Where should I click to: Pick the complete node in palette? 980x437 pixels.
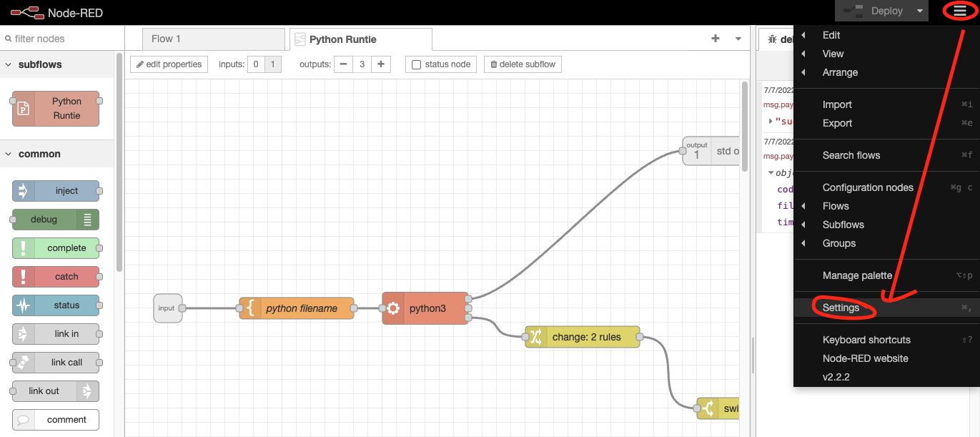56,248
